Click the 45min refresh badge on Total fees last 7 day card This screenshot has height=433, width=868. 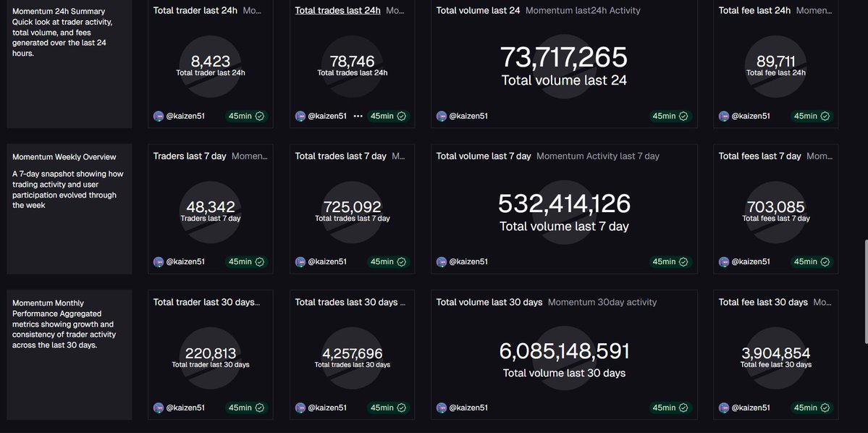tap(812, 262)
